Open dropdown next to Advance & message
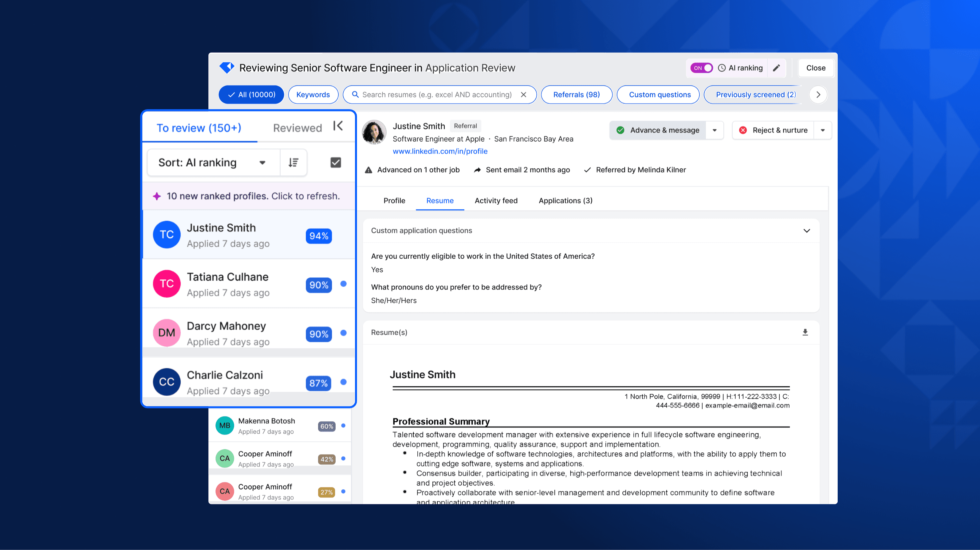Image resolution: width=980 pixels, height=550 pixels. 715,130
